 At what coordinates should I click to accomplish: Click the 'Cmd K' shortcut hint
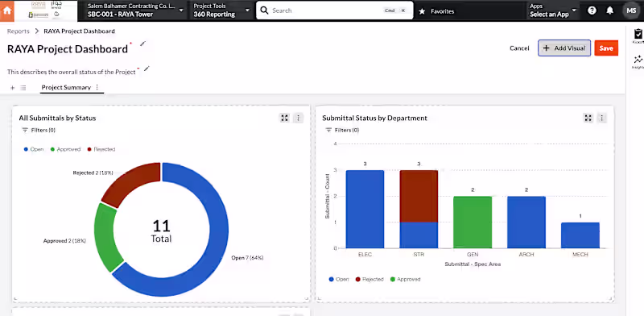pyautogui.click(x=395, y=10)
